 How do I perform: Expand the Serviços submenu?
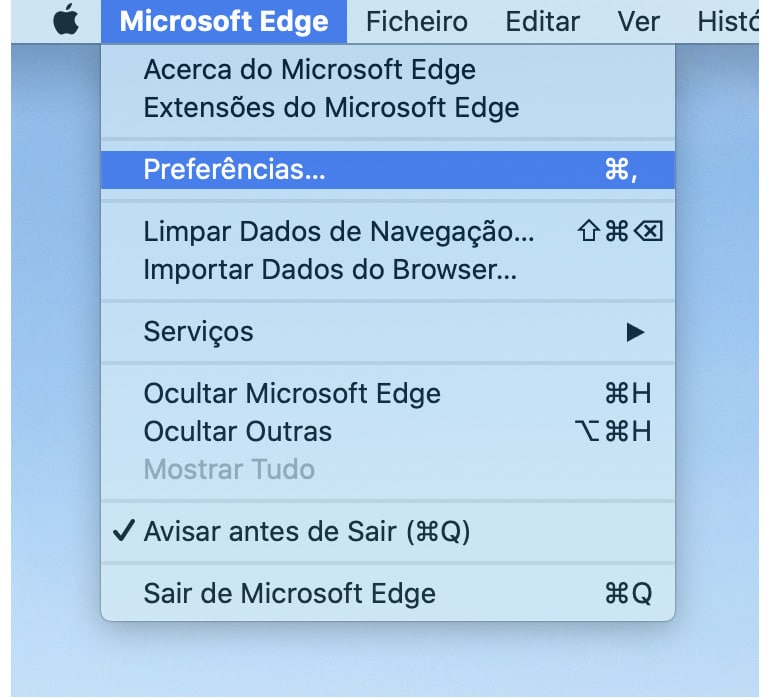pyautogui.click(x=388, y=332)
